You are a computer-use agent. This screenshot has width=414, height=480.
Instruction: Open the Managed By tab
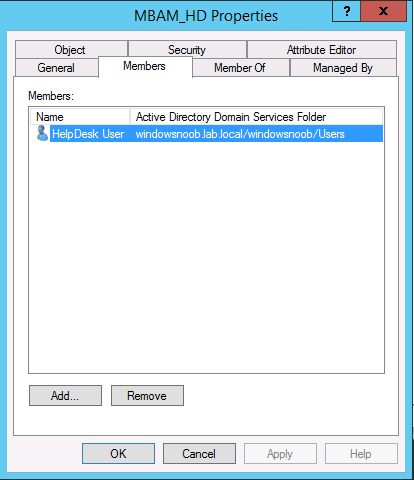(343, 68)
